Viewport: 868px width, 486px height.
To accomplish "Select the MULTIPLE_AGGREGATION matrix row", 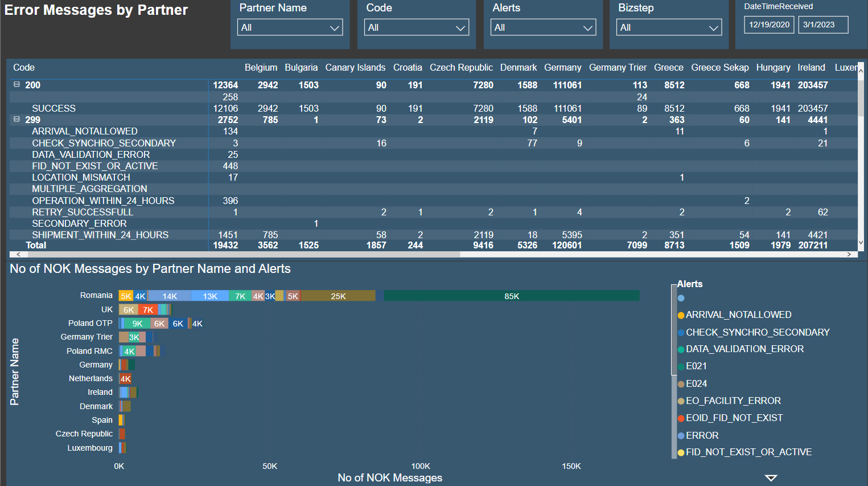I will 433,189.
